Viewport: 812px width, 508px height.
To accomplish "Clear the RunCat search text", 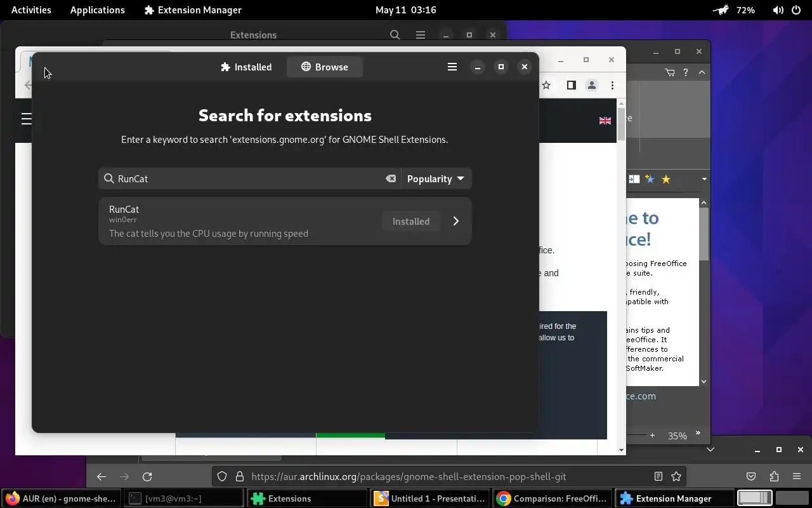I will pos(391,178).
